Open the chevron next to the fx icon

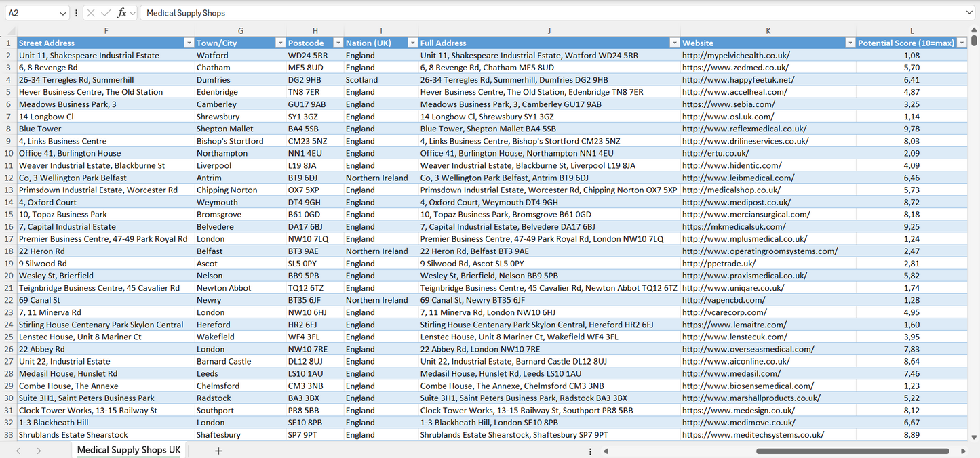click(x=133, y=13)
